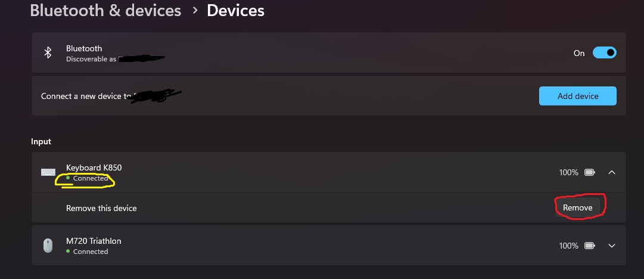Click the Devices page title
Screen dimensions: 644x279
point(235,11)
